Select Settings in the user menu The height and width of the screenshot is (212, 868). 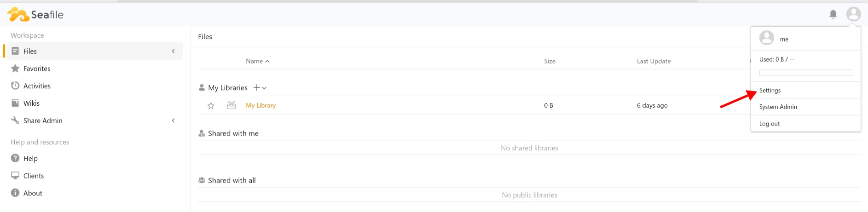(x=770, y=91)
